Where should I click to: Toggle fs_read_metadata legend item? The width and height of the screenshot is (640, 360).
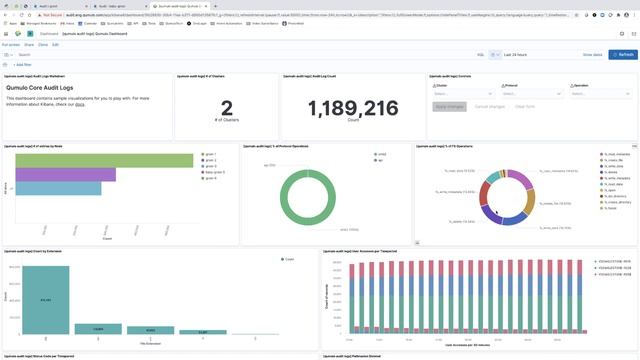615,154
